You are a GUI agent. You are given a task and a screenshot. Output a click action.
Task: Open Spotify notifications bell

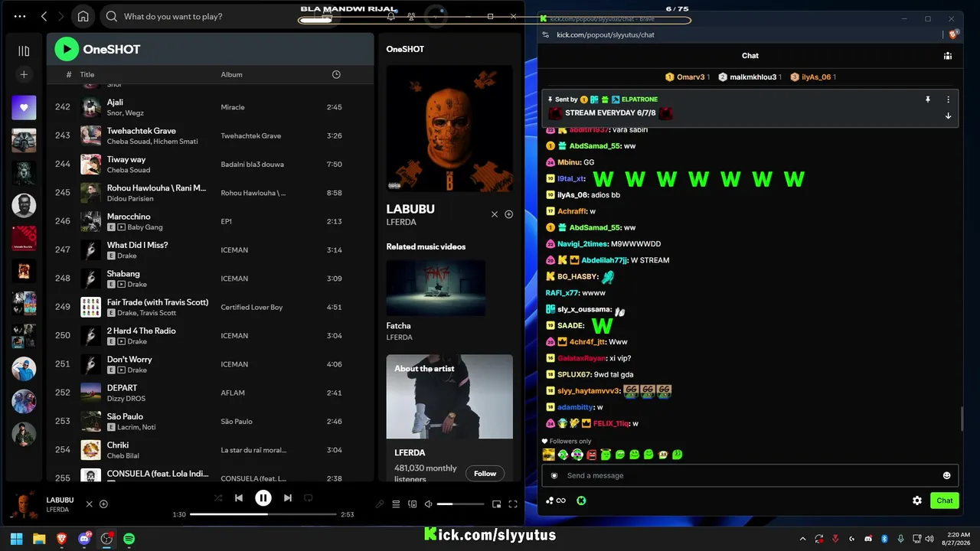(391, 16)
